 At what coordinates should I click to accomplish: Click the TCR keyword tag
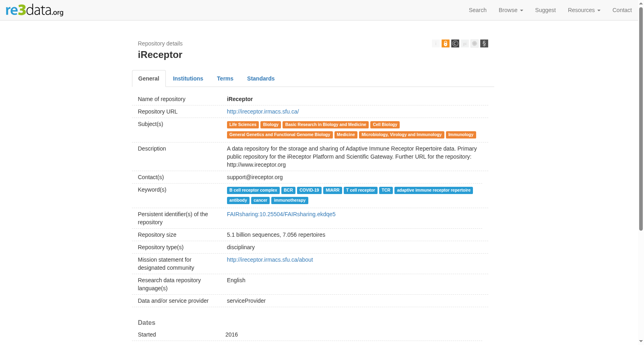click(x=386, y=190)
